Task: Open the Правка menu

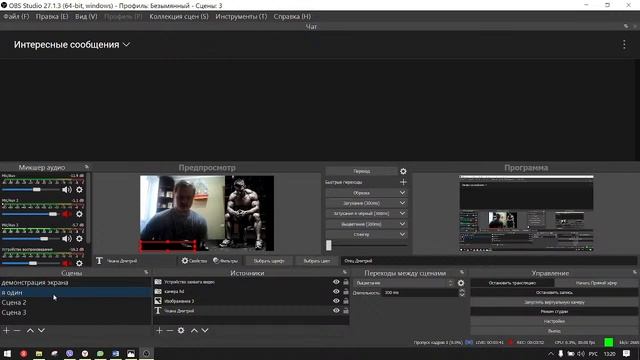Action: coord(52,16)
